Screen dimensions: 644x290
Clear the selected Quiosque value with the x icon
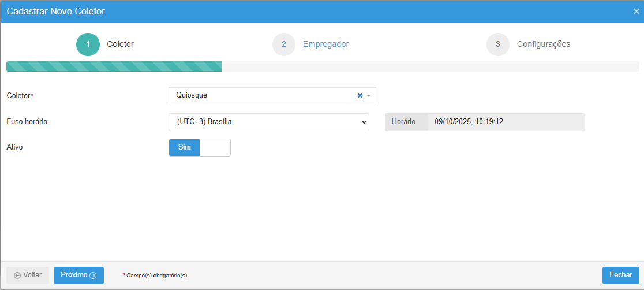pyautogui.click(x=360, y=95)
